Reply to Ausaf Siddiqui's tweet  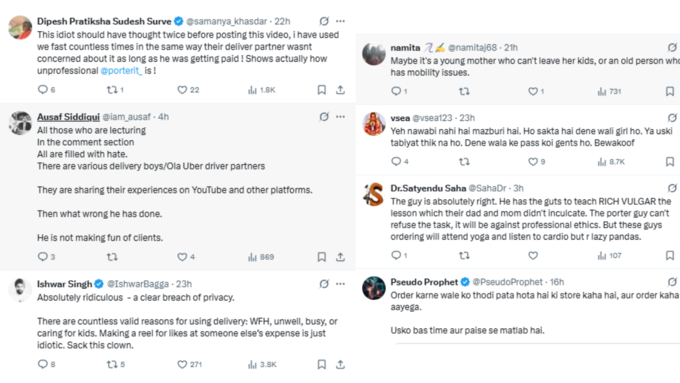click(x=42, y=257)
